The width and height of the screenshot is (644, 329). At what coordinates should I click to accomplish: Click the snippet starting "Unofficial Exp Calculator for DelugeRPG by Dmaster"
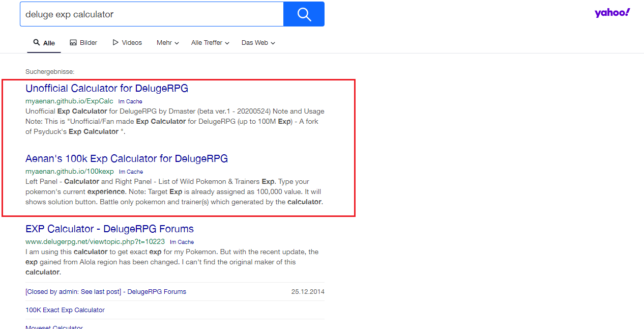coord(174,122)
